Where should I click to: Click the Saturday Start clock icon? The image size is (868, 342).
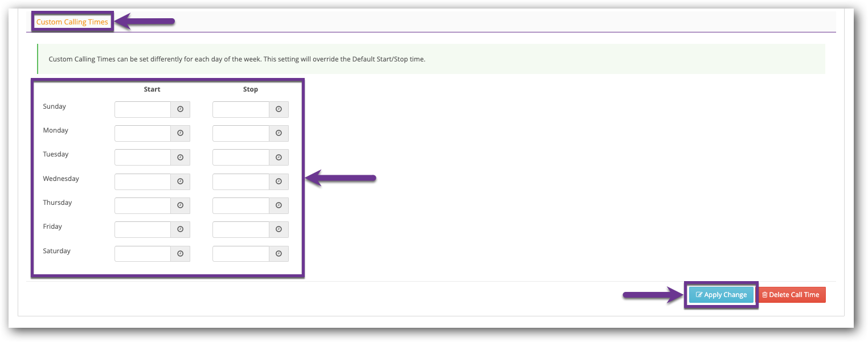181,254
